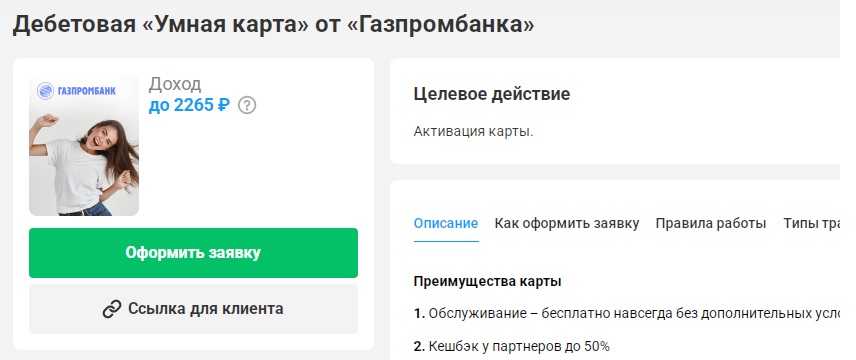Click the Целевое действие heading
Screen dimensions: 856x360
(x=492, y=94)
